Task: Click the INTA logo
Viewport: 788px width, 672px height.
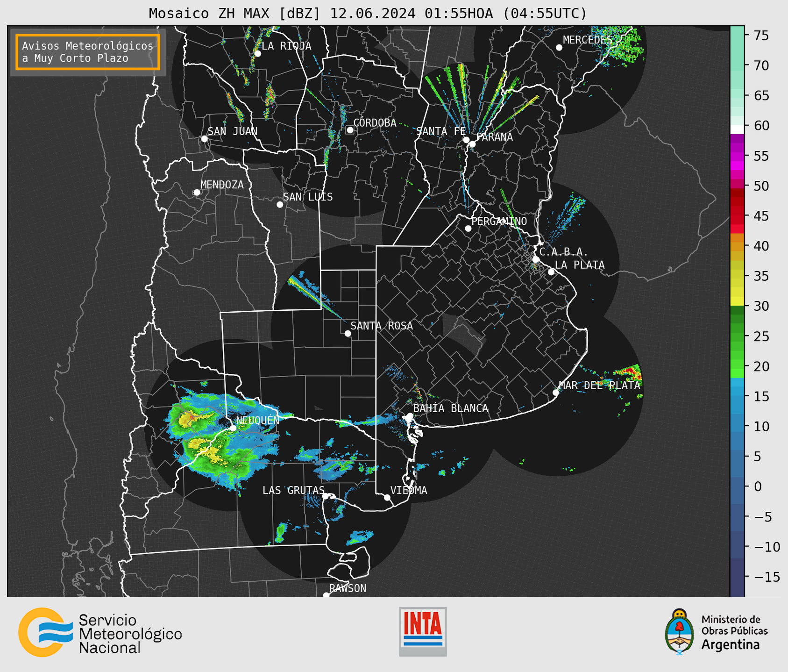Action: 423,632
